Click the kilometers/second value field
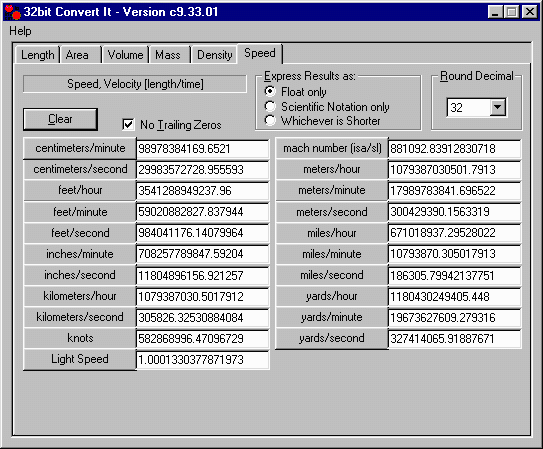Image resolution: width=543 pixels, height=449 pixels. coord(203,318)
